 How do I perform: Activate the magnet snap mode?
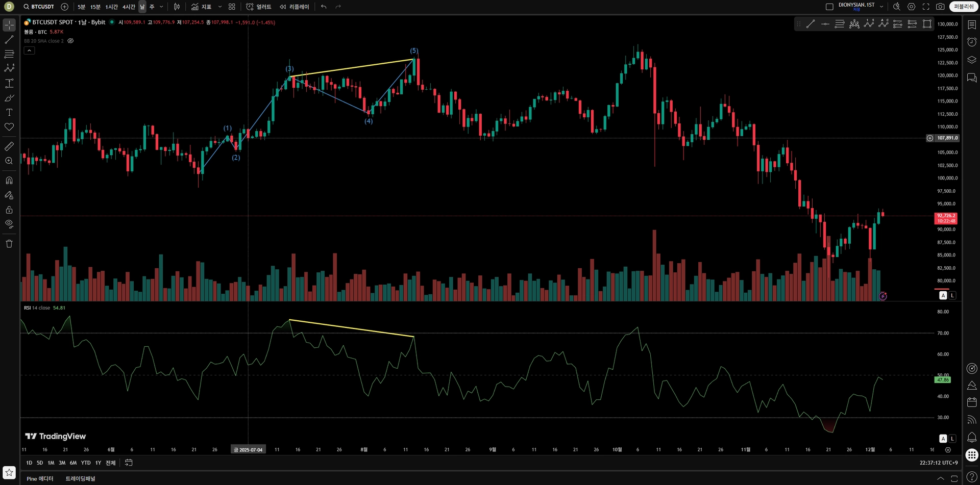click(9, 180)
